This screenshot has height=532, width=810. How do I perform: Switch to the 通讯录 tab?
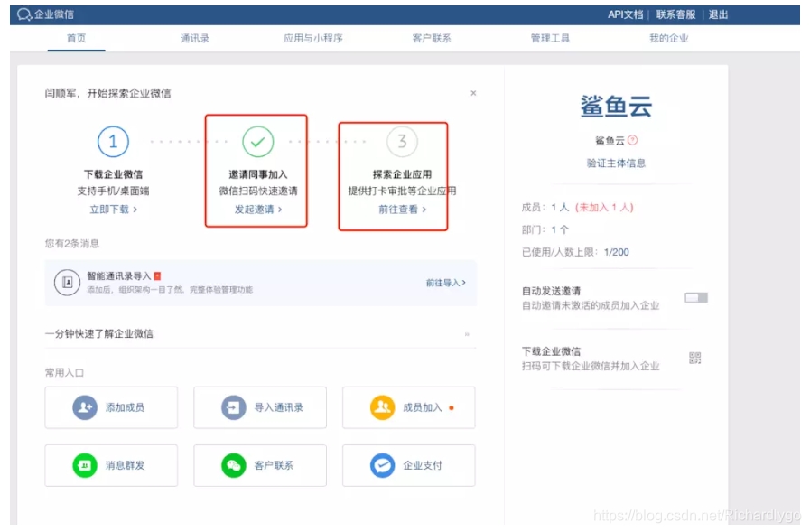tap(195, 38)
